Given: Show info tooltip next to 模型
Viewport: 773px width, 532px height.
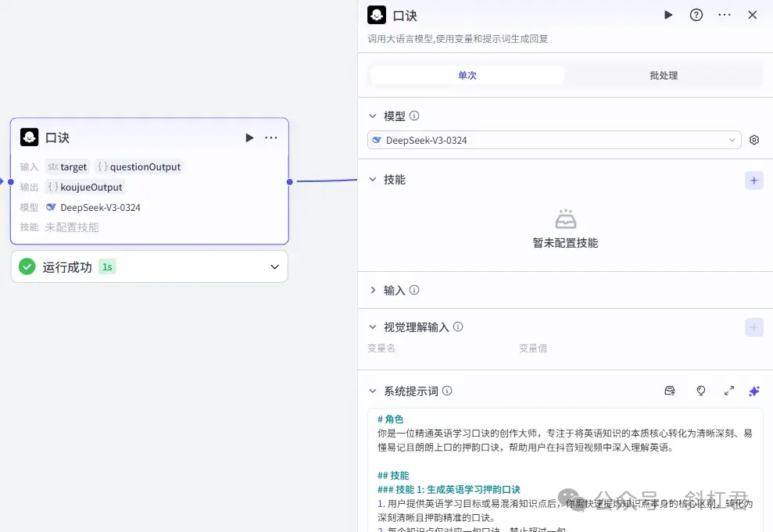Looking at the screenshot, I should coord(414,116).
